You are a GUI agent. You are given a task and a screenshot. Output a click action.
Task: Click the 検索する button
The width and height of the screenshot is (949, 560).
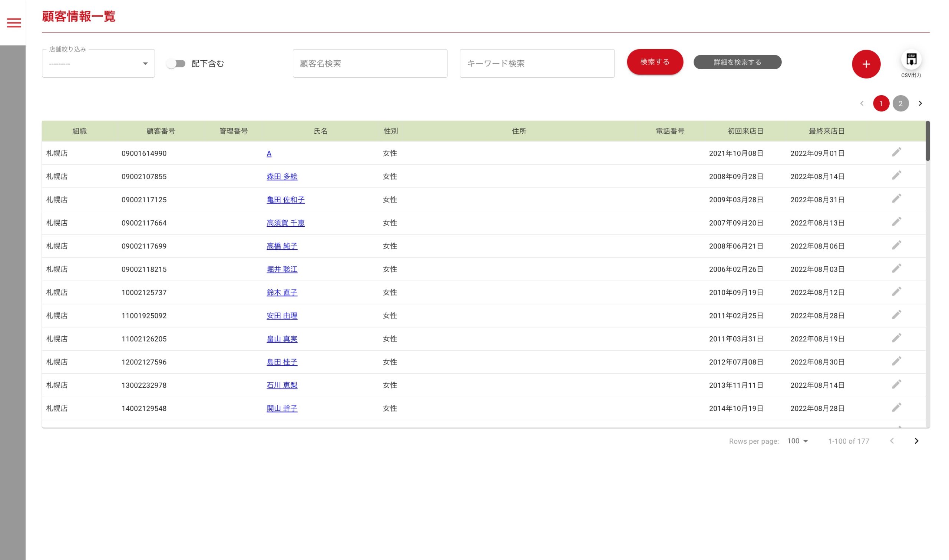tap(654, 62)
